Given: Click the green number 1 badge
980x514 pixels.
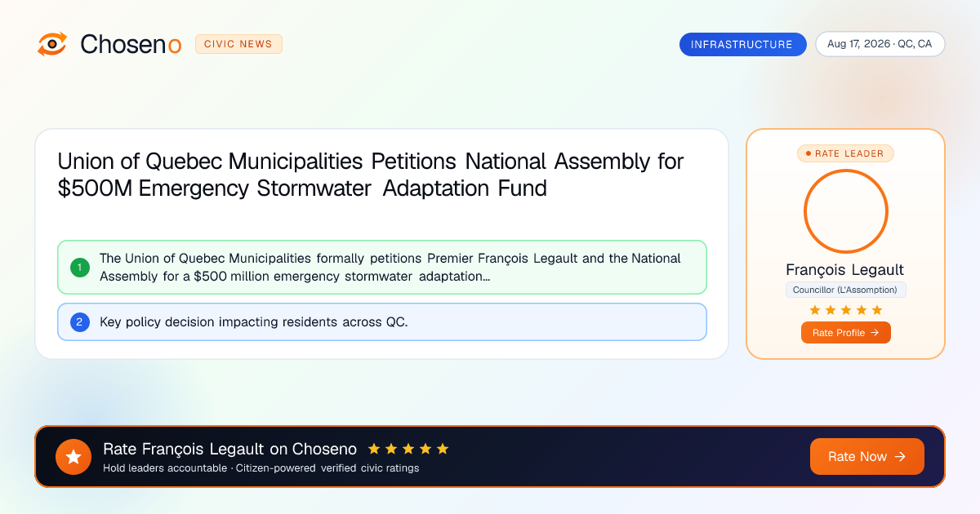Looking at the screenshot, I should pos(79,267).
